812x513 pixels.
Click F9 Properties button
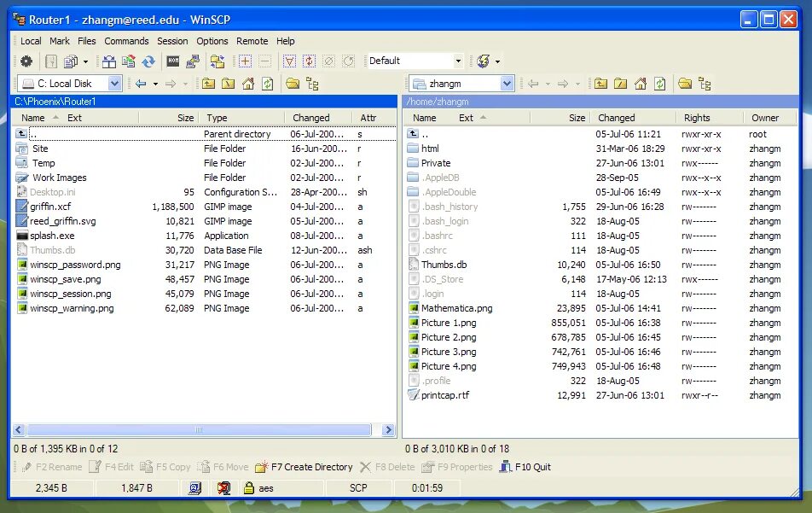click(x=457, y=467)
